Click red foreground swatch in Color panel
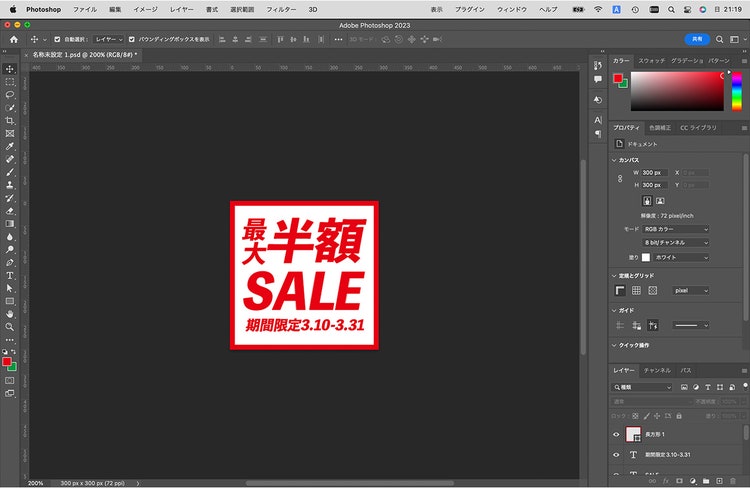Image resolution: width=750 pixels, height=488 pixels. [618, 78]
